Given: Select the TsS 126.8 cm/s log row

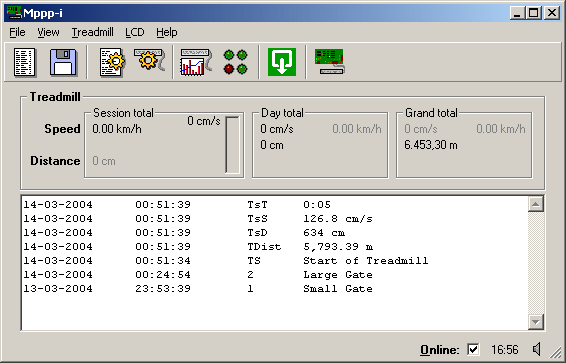Looking at the screenshot, I should 274,219.
